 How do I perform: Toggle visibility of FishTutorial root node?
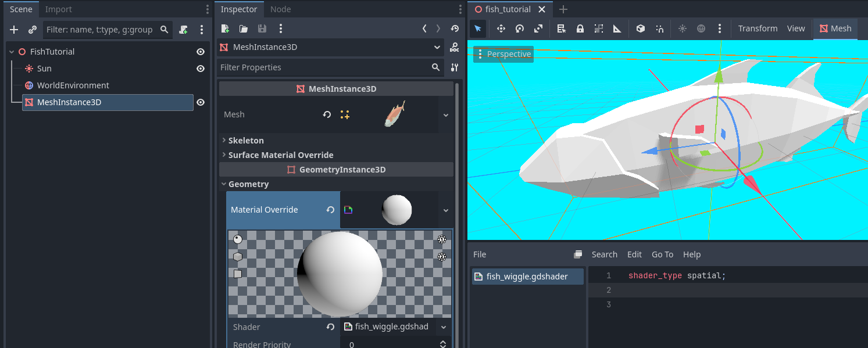pos(201,52)
